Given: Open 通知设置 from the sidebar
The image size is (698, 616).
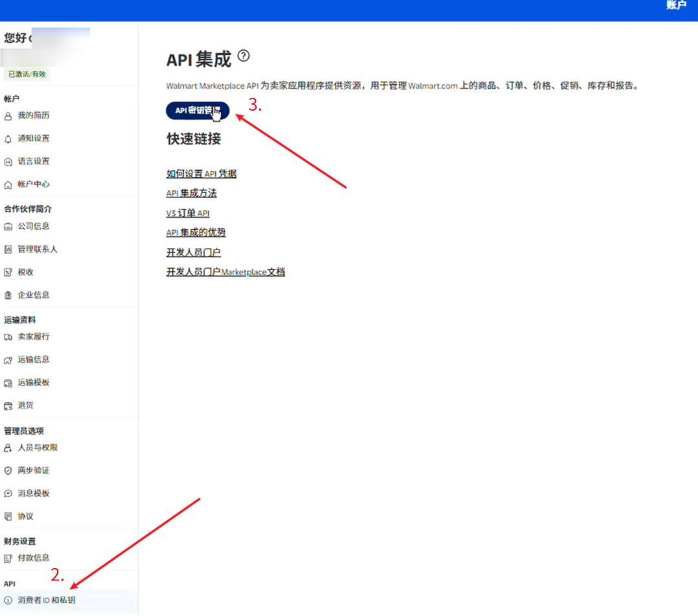Looking at the screenshot, I should pos(34,139).
